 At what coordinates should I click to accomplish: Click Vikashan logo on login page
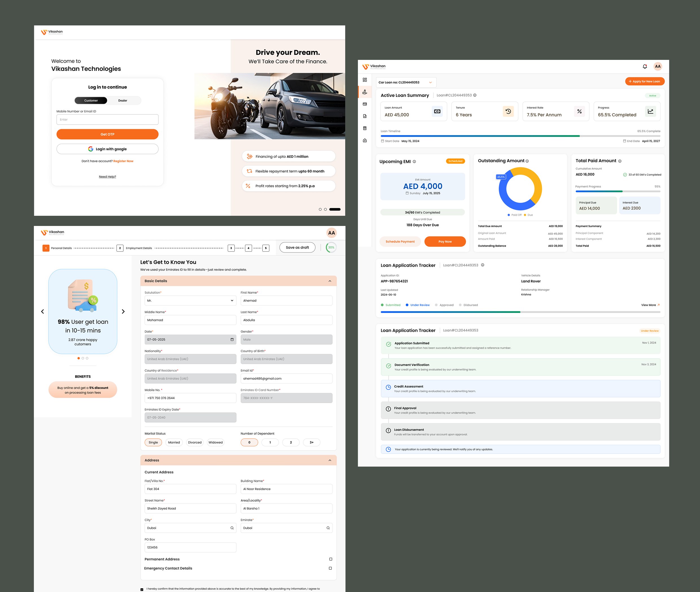(52, 32)
